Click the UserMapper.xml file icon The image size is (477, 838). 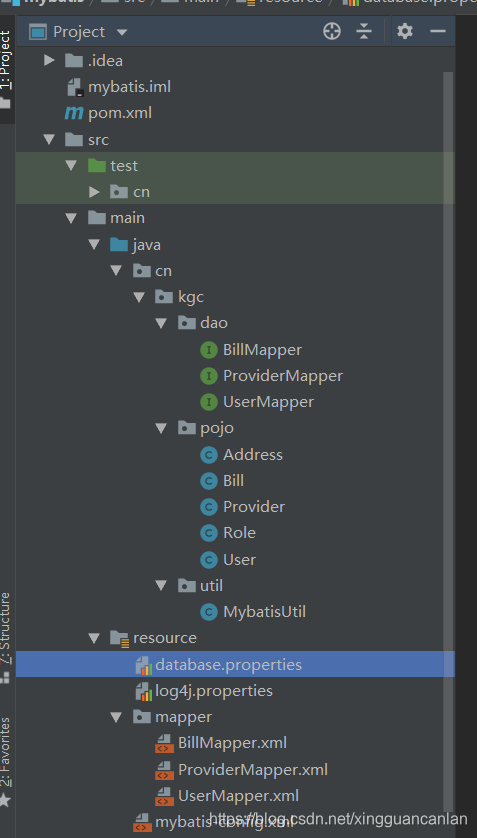(x=164, y=796)
